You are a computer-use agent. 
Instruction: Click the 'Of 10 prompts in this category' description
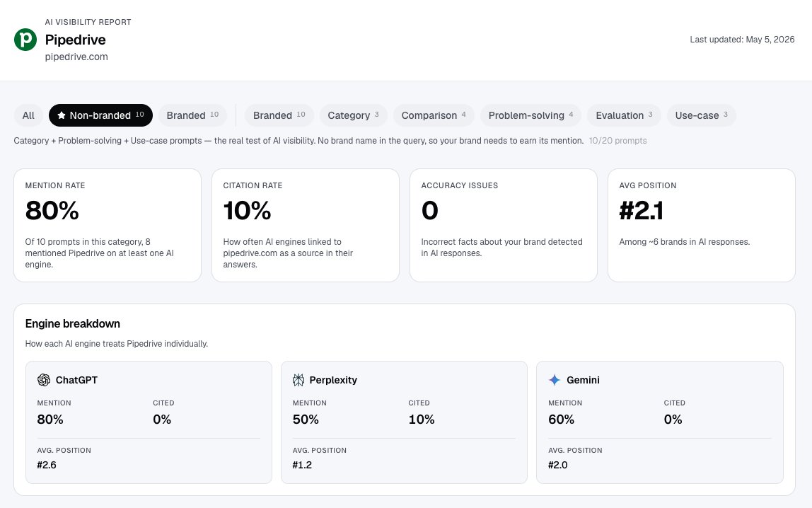100,253
